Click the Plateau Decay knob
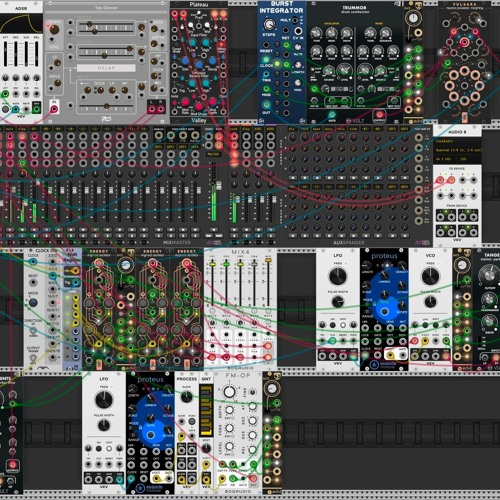The height and width of the screenshot is (500, 500). pyautogui.click(x=212, y=61)
